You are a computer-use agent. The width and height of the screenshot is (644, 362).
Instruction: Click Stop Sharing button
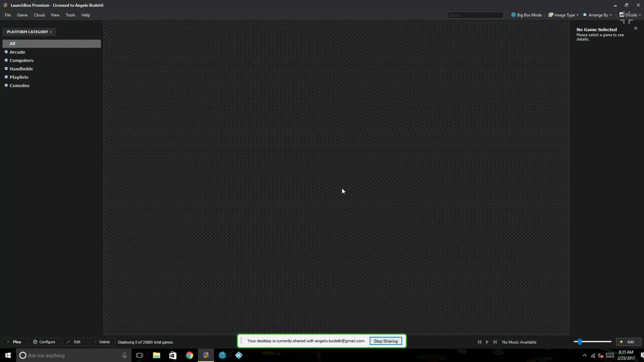click(386, 341)
